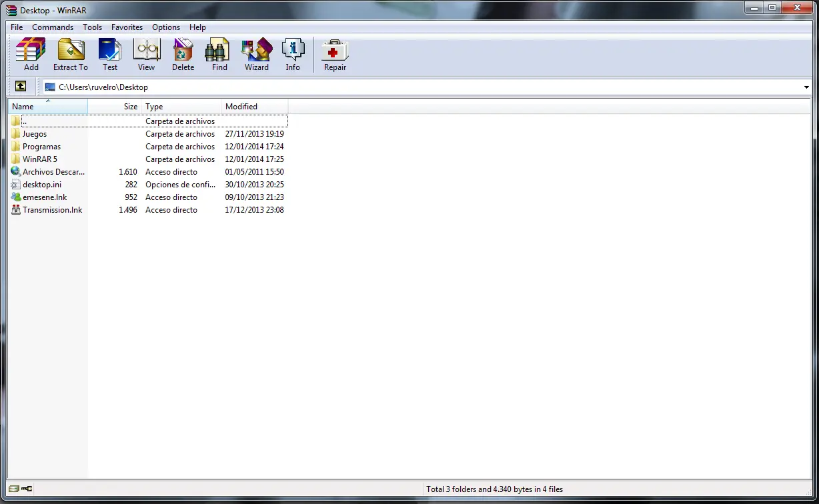819x504 pixels.
Task: Click the 282 size value
Action: pyautogui.click(x=131, y=185)
